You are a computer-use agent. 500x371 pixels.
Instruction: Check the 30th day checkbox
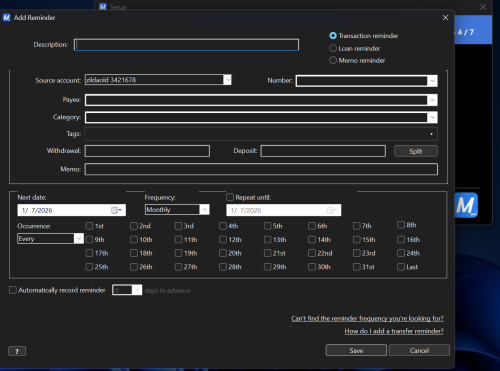coord(312,267)
